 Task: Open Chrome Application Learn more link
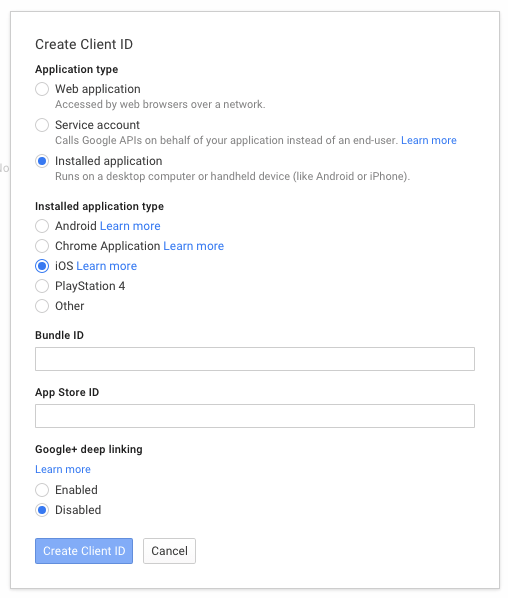[x=193, y=246]
